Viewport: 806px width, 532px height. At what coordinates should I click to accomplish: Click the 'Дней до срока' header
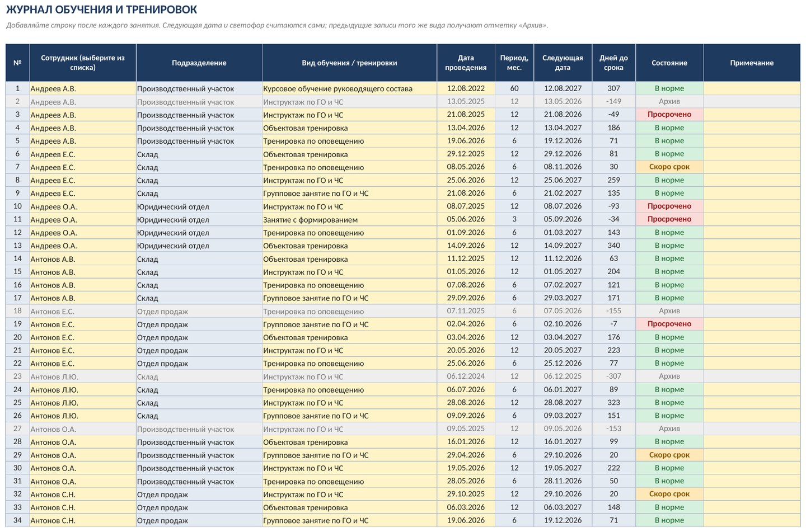[x=613, y=63]
